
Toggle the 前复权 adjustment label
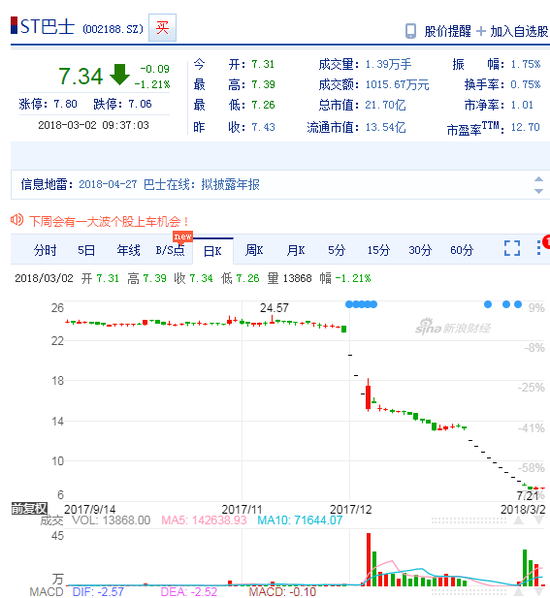coord(29,508)
